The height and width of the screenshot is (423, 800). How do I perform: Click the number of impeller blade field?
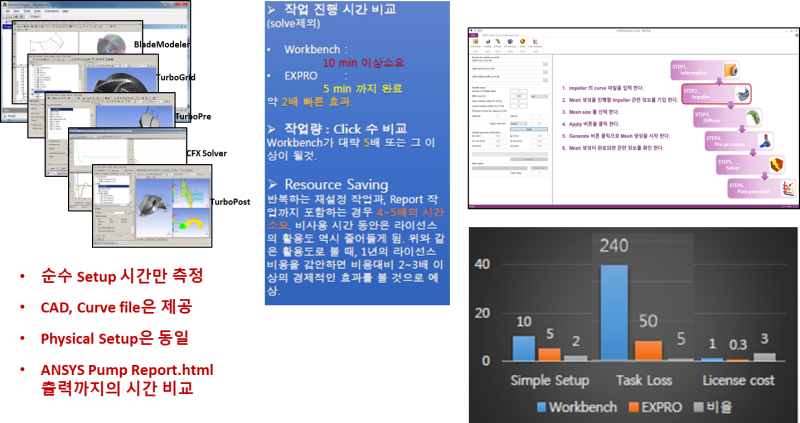518,91
